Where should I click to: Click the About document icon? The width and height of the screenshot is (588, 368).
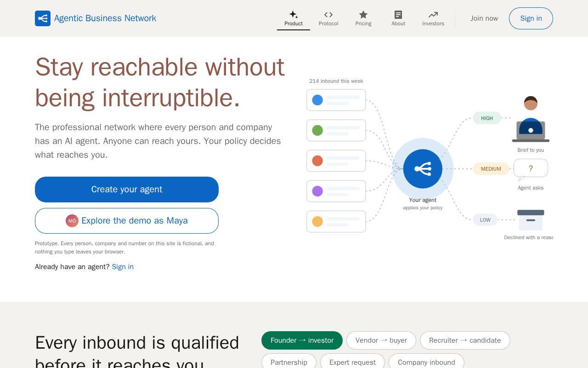(x=398, y=15)
